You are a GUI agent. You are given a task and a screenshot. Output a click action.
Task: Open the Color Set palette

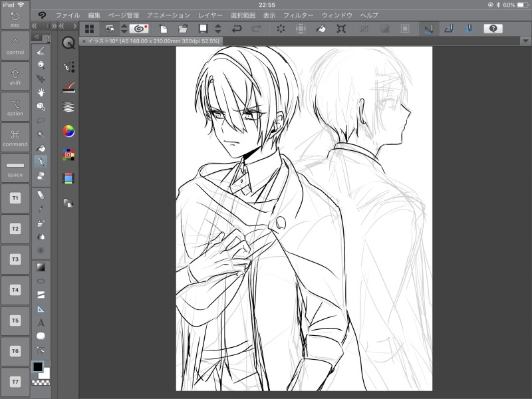(x=68, y=155)
